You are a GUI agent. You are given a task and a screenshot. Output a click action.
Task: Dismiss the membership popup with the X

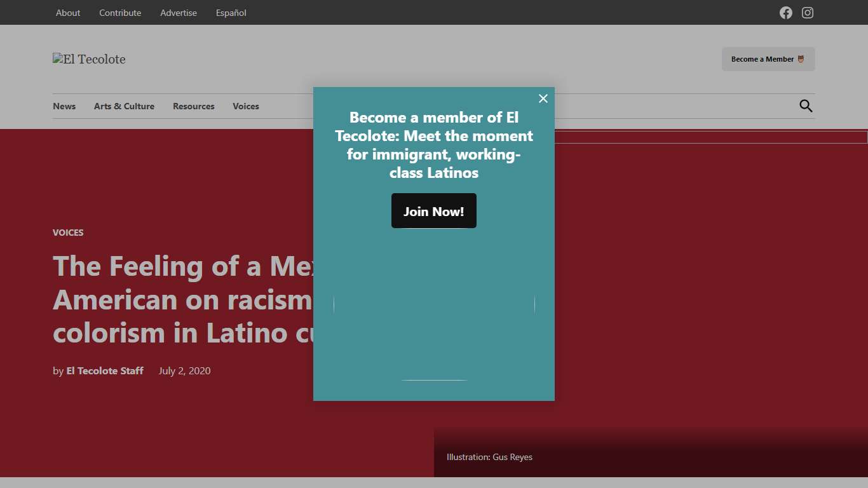click(543, 98)
